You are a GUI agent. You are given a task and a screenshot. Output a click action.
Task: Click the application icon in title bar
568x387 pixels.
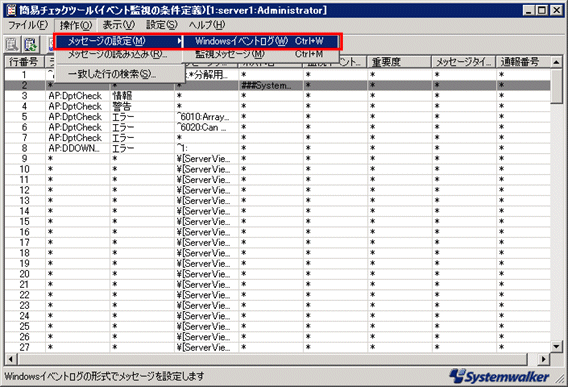pyautogui.click(x=11, y=10)
